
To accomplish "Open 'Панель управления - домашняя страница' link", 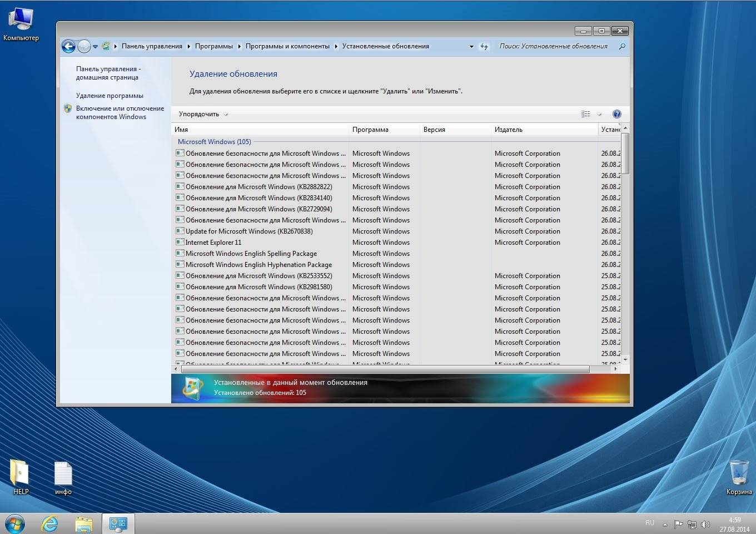I will tap(108, 73).
